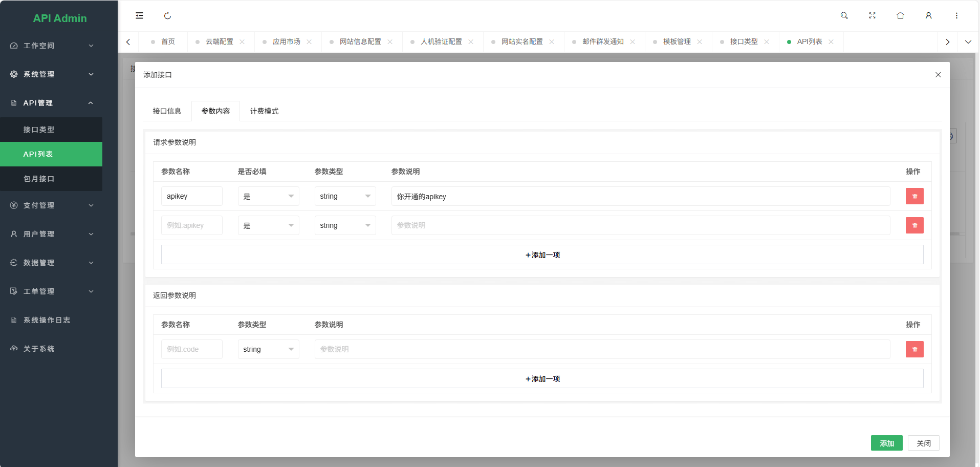The width and height of the screenshot is (980, 467).
Task: Switch to the 接口信息 tab
Action: click(x=167, y=111)
